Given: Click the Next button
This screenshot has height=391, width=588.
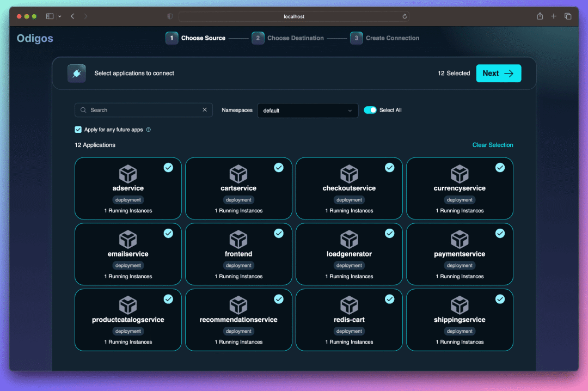Looking at the screenshot, I should [498, 73].
